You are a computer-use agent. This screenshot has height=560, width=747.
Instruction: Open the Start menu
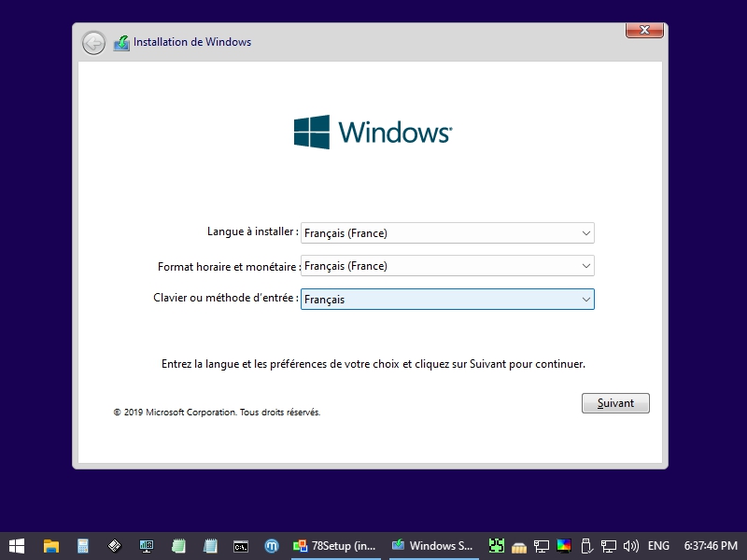point(17,545)
